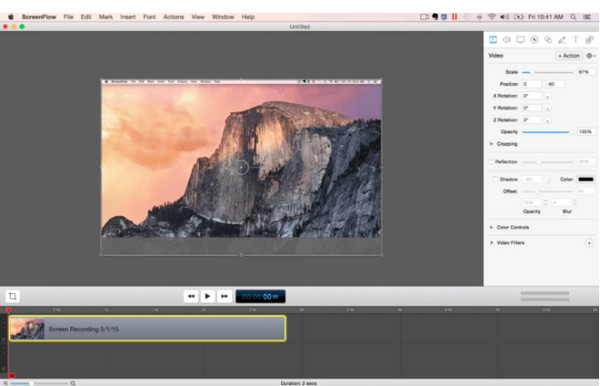Click the red playhead timeline marker
Image resolution: width=600 pixels, height=386 pixels.
(x=8, y=309)
